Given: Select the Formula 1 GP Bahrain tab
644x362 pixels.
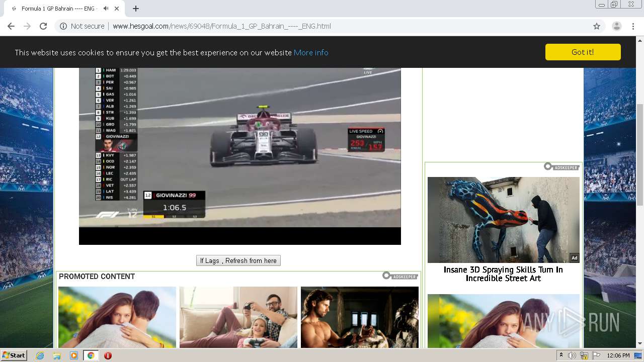Looking at the screenshot, I should click(59, 9).
